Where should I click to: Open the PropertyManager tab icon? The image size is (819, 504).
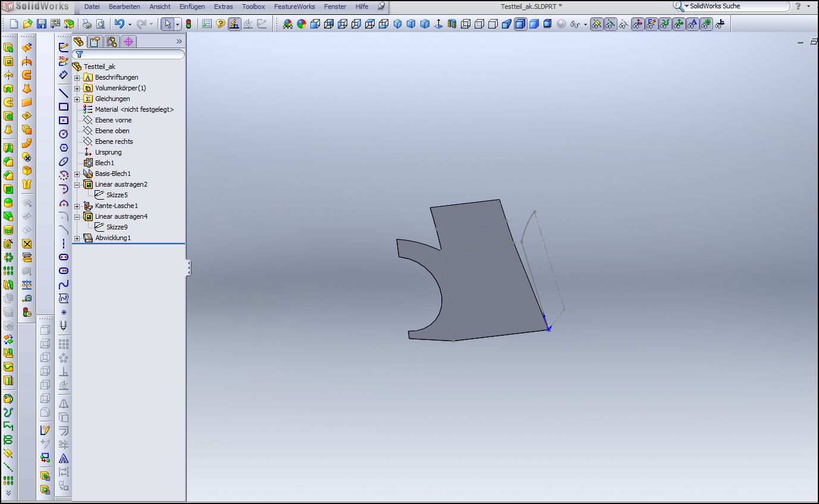(95, 42)
